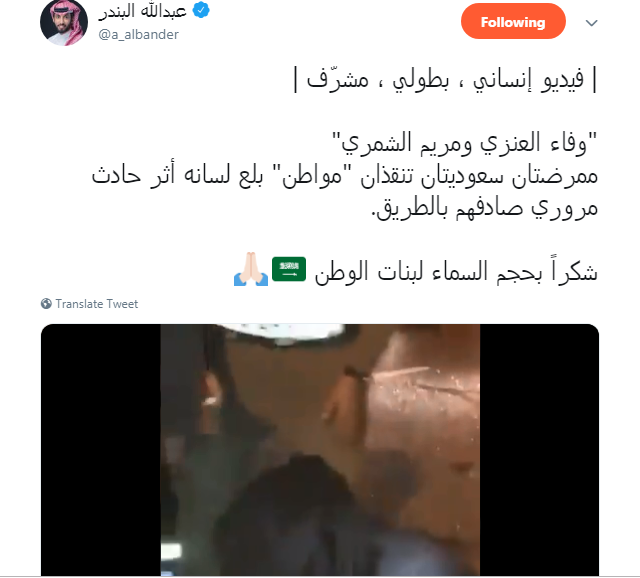Play the embedded tweet video
The width and height of the screenshot is (640, 578).
click(320, 450)
